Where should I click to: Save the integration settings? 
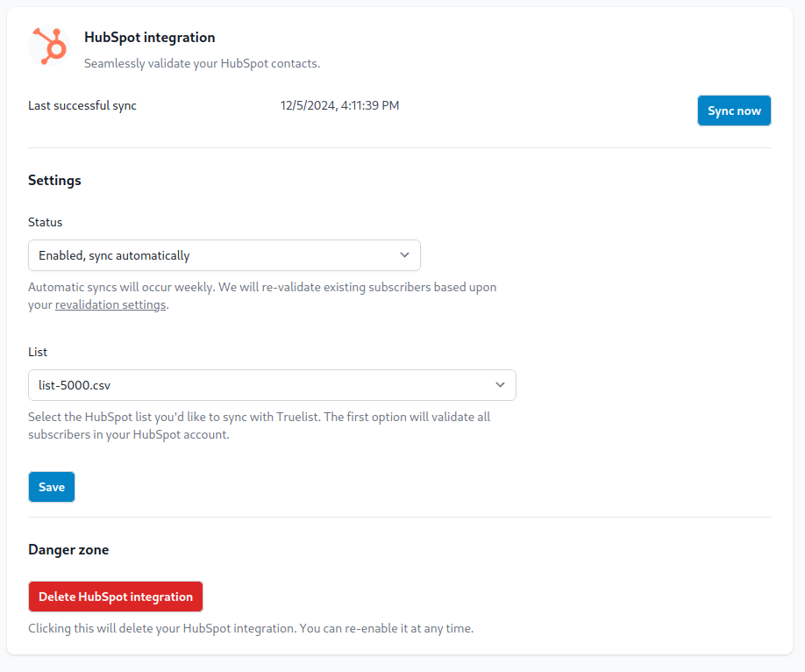[52, 487]
